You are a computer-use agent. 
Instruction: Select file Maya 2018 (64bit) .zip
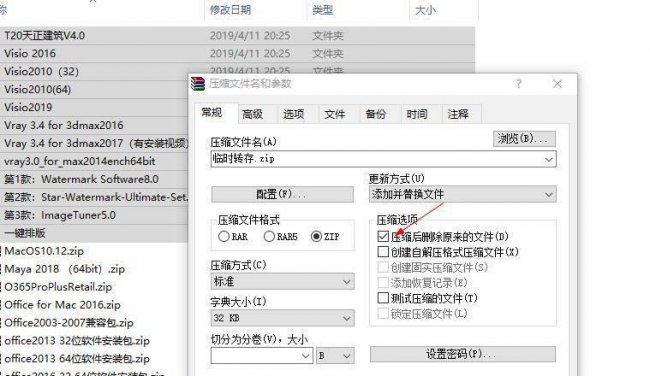[x=65, y=269]
